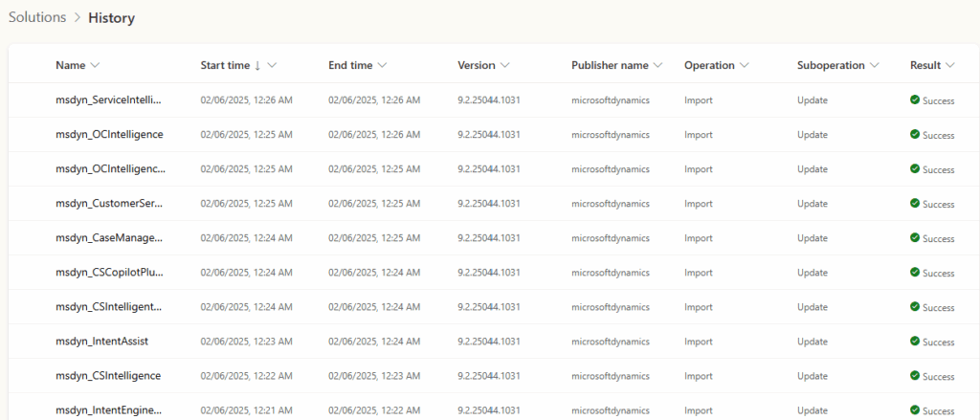Click Success icon for msdyn_CaseManage row

[x=915, y=238]
